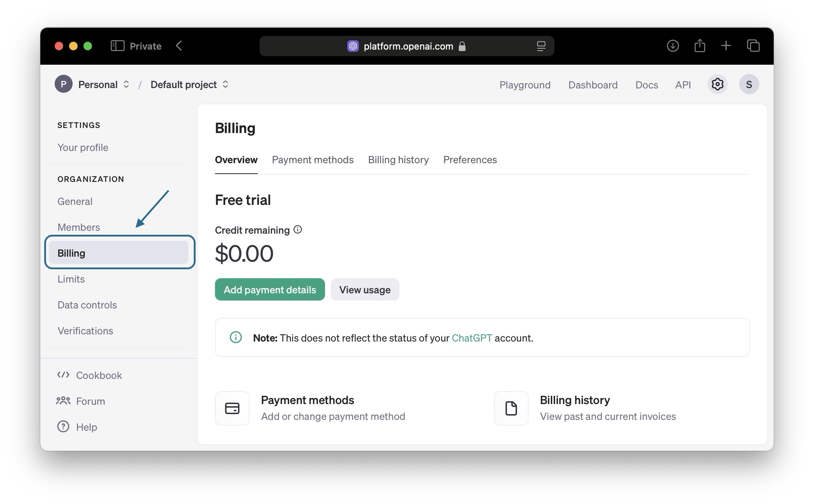Toggle the Safari sidebar icon
Image resolution: width=814 pixels, height=504 pixels.
click(118, 46)
